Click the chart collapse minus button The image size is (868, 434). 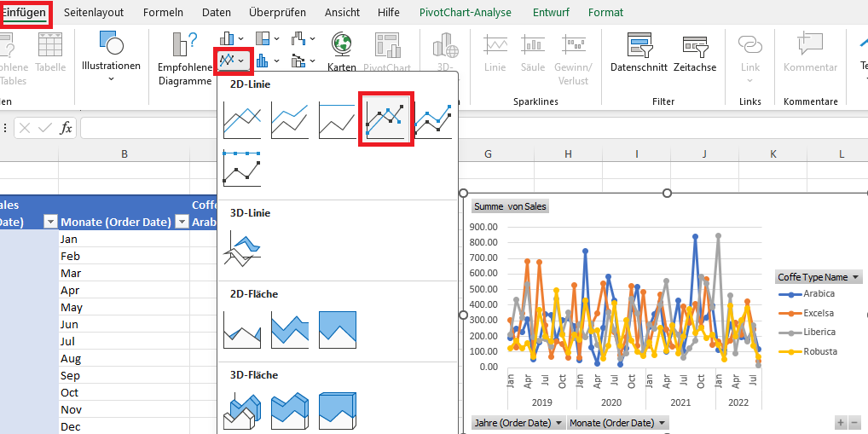coord(855,422)
